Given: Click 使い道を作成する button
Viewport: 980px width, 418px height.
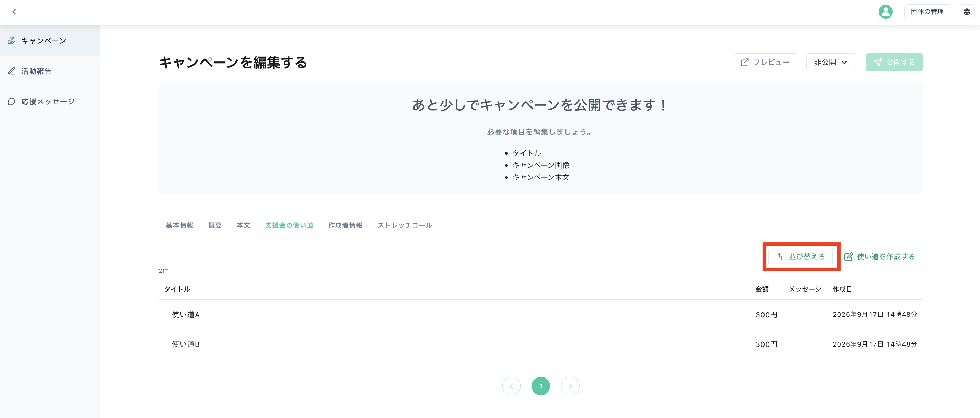Looking at the screenshot, I should pos(879,257).
